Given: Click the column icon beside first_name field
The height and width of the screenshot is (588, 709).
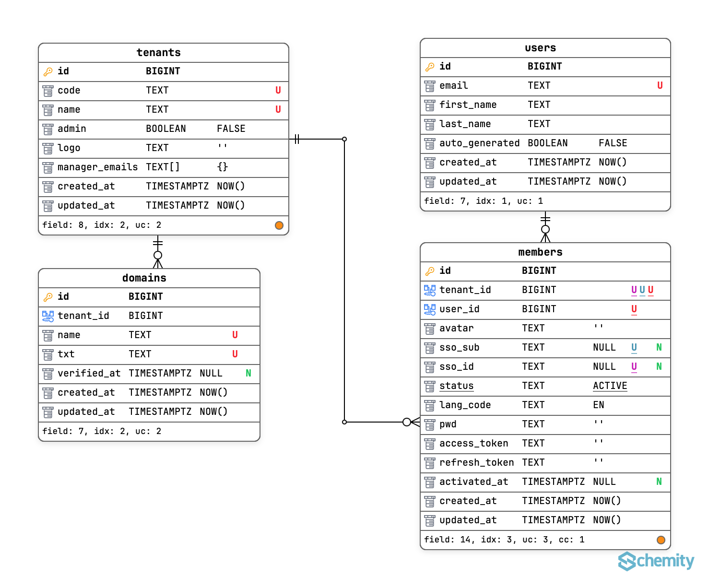Looking at the screenshot, I should pos(430,105).
